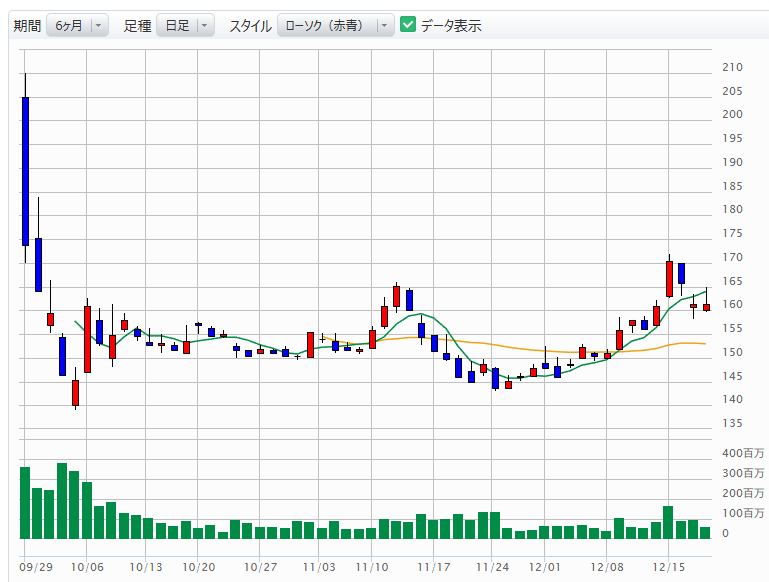The image size is (769, 582).
Task: Click the 400百万 volume axis label
Action: click(743, 453)
